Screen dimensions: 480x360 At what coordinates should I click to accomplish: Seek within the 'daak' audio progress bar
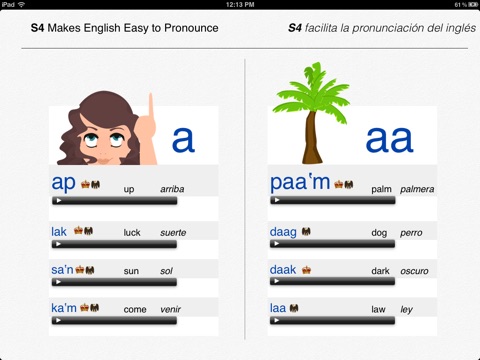point(332,282)
